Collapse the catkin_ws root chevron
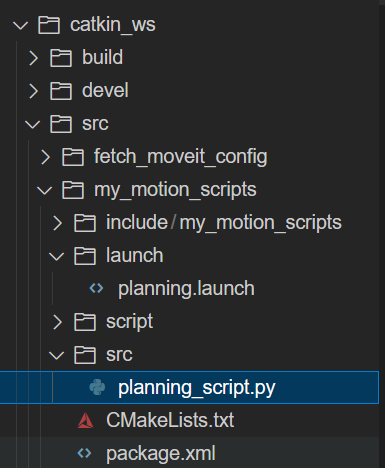This screenshot has width=385, height=468. click(21, 26)
